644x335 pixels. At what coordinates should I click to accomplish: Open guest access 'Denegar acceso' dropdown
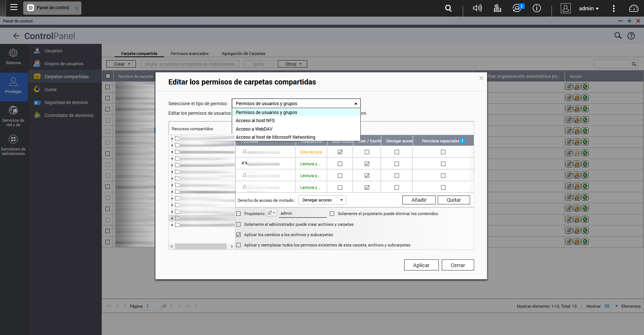tap(322, 200)
